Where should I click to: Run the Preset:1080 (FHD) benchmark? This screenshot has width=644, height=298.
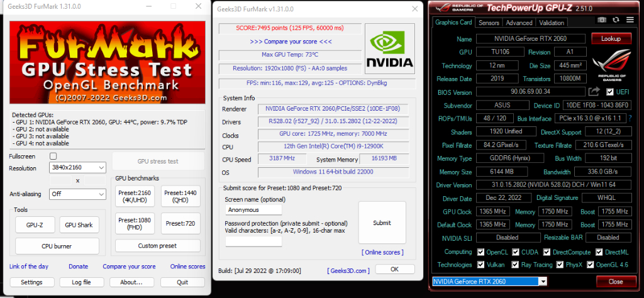tap(135, 223)
